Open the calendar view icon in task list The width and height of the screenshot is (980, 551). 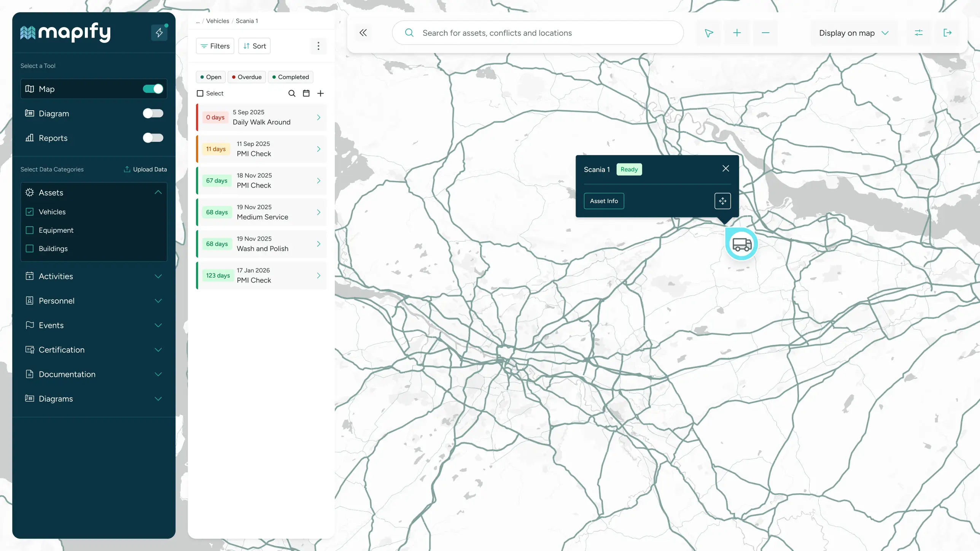pyautogui.click(x=306, y=93)
